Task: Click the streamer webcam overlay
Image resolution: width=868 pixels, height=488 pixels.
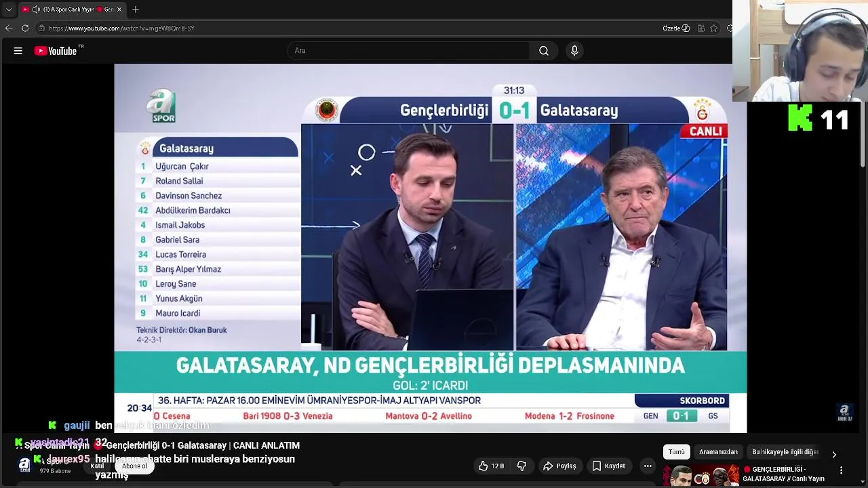Action: tap(800, 51)
